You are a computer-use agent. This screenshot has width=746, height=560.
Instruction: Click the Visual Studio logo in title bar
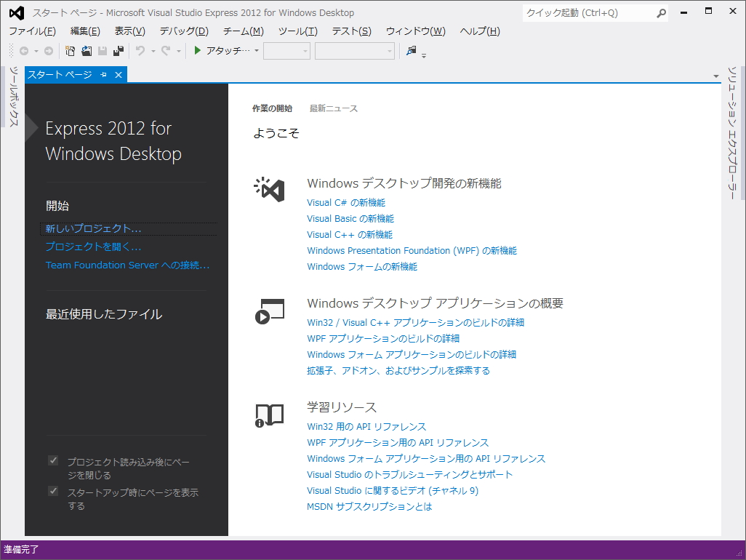(15, 12)
